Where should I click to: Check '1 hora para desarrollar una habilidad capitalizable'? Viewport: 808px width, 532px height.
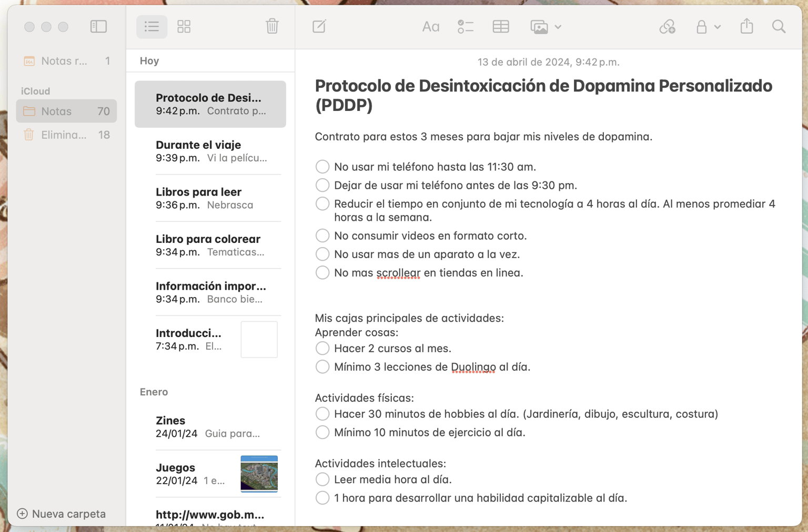coord(322,498)
